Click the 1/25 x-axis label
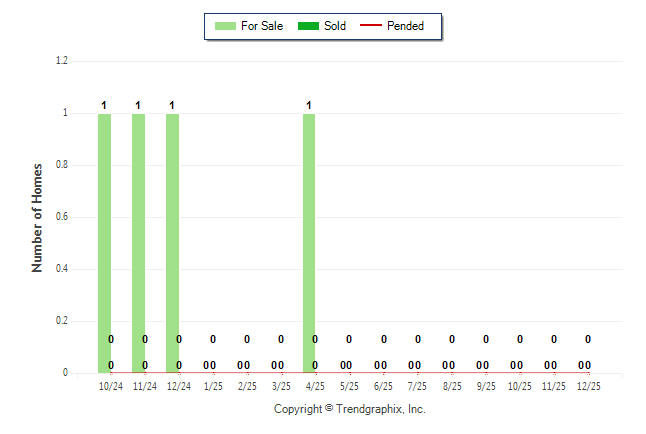This screenshot has width=646, height=434. [x=213, y=385]
